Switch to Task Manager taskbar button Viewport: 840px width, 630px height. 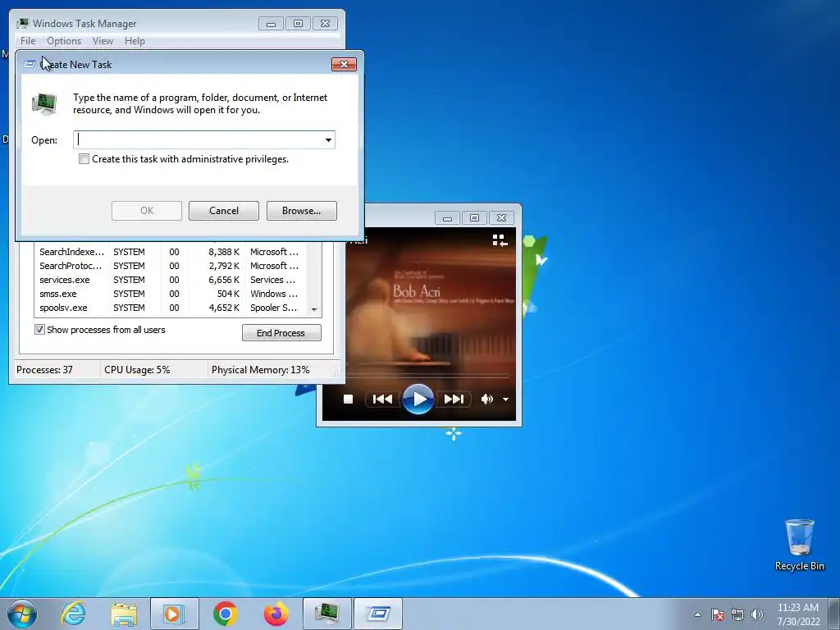click(326, 614)
